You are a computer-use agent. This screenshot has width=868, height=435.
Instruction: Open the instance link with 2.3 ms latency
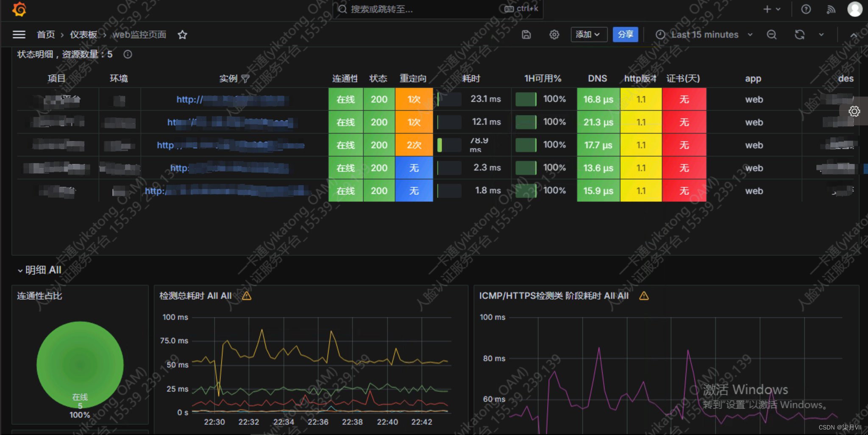click(x=229, y=168)
